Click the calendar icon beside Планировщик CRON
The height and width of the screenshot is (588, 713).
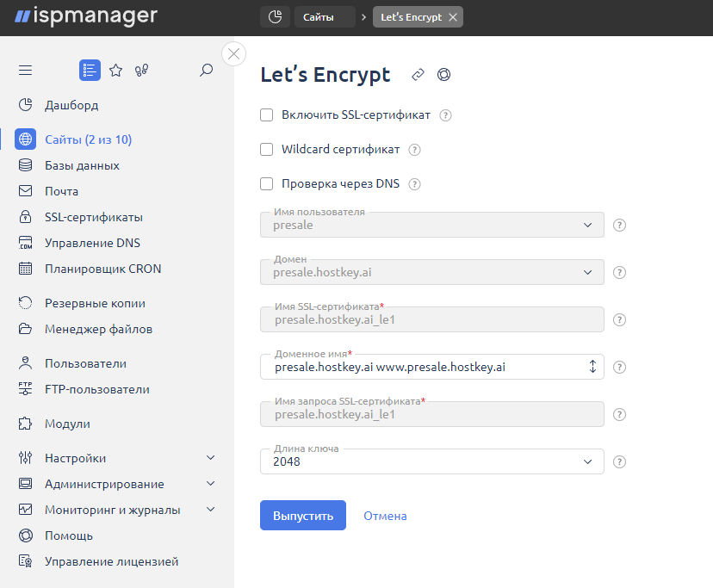(x=26, y=269)
